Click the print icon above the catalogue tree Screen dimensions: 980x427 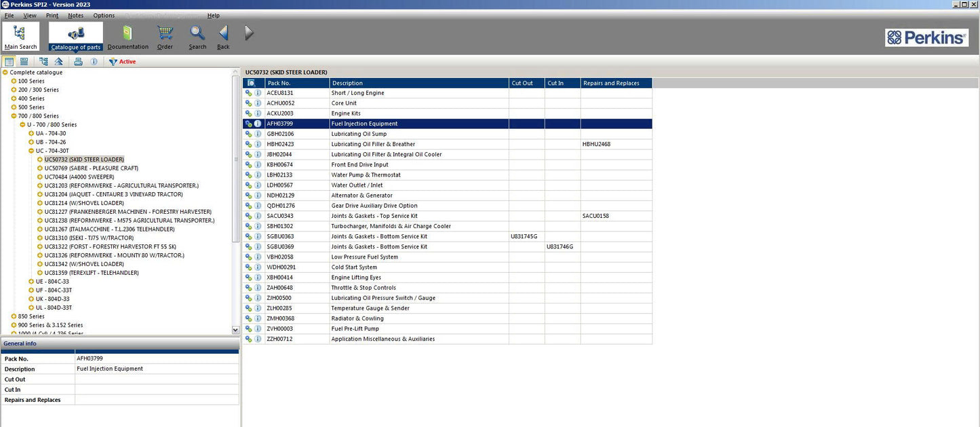(x=78, y=61)
